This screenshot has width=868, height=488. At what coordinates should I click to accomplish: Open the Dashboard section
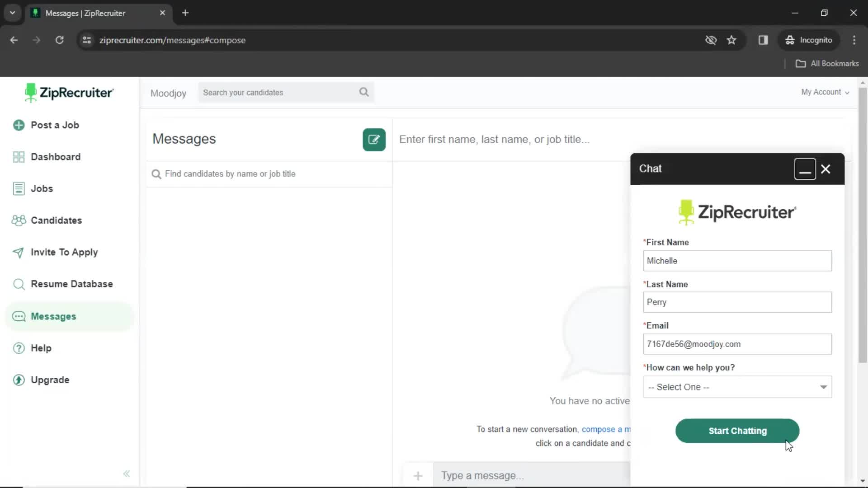tap(56, 156)
